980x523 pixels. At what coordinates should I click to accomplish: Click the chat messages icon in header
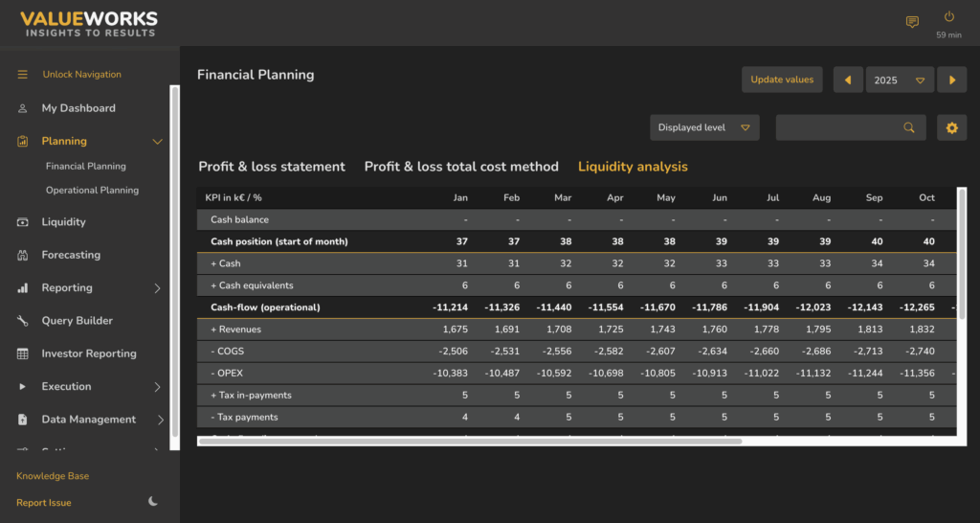tap(912, 22)
